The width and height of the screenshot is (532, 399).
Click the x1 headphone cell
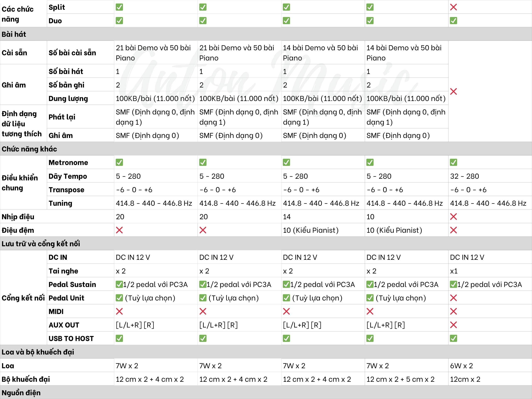pos(454,271)
